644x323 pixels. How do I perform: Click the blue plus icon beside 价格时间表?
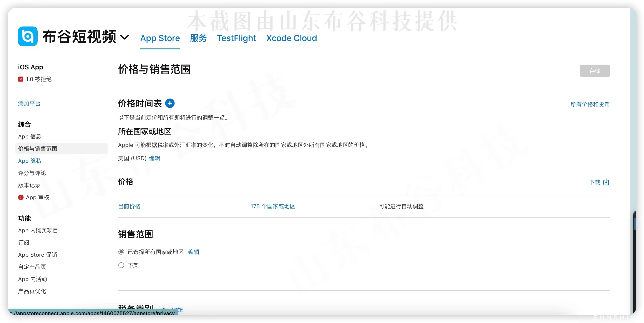(170, 103)
